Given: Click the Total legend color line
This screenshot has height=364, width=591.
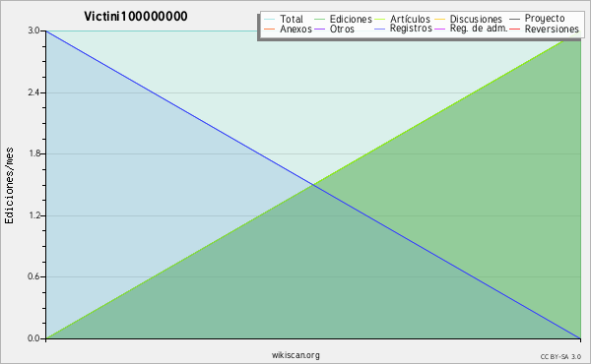Looking at the screenshot, I should coord(269,20).
